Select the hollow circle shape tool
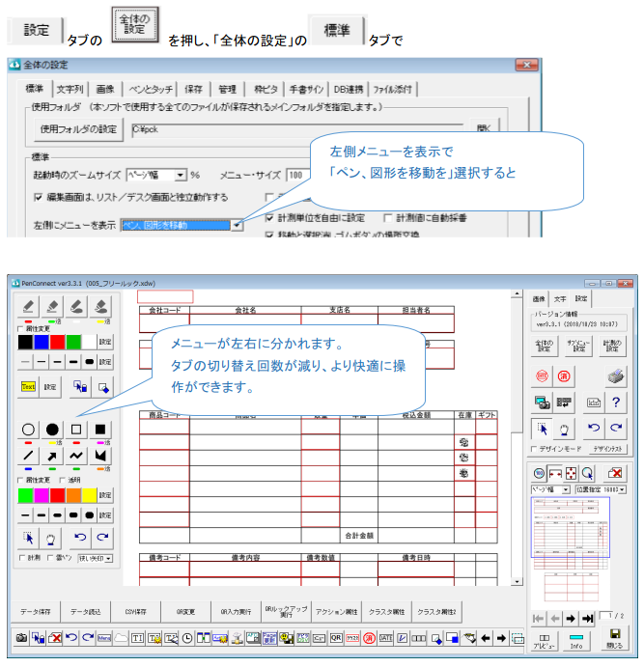 click(29, 428)
